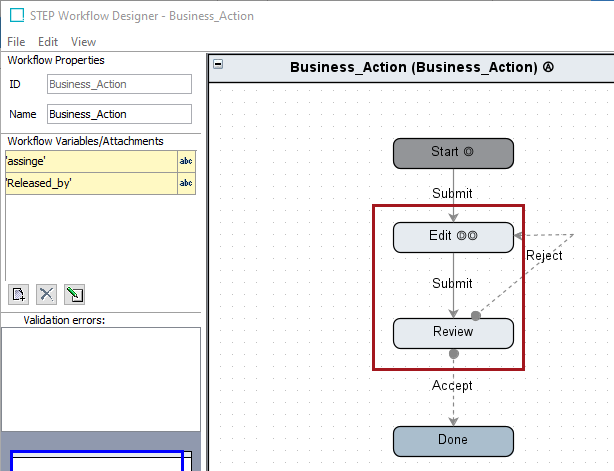Screen dimensions: 614x471
Task: Edit the selected workflow variable
Action: click(74, 294)
